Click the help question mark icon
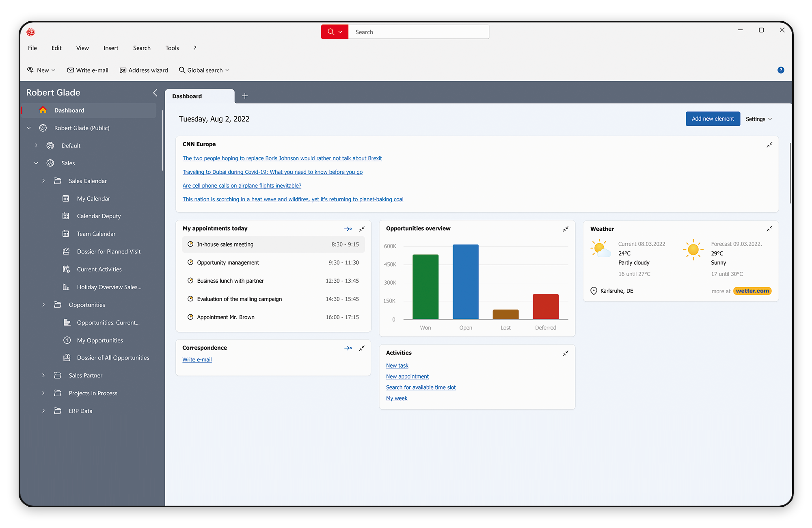This screenshot has width=812, height=528. coord(780,70)
